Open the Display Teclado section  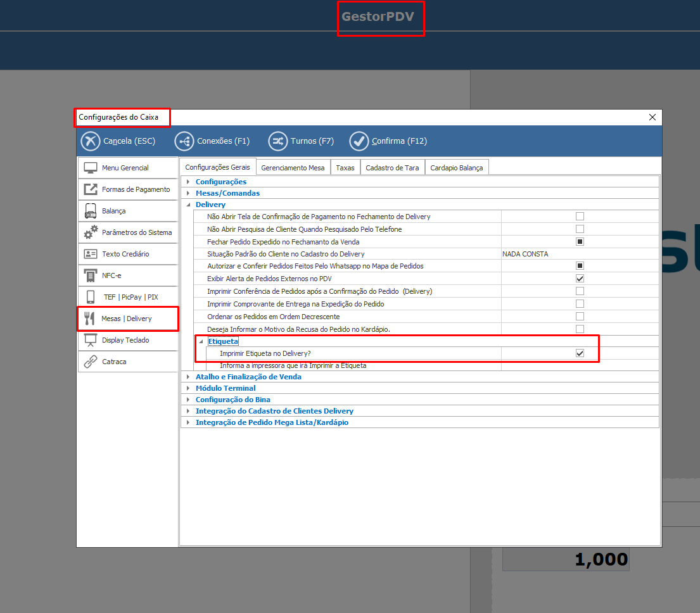point(125,340)
